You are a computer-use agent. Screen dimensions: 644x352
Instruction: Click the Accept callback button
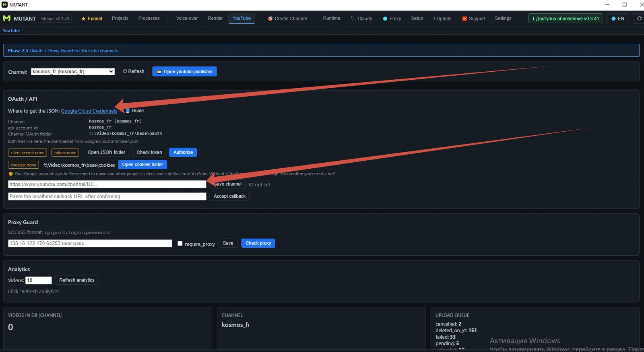click(x=229, y=196)
